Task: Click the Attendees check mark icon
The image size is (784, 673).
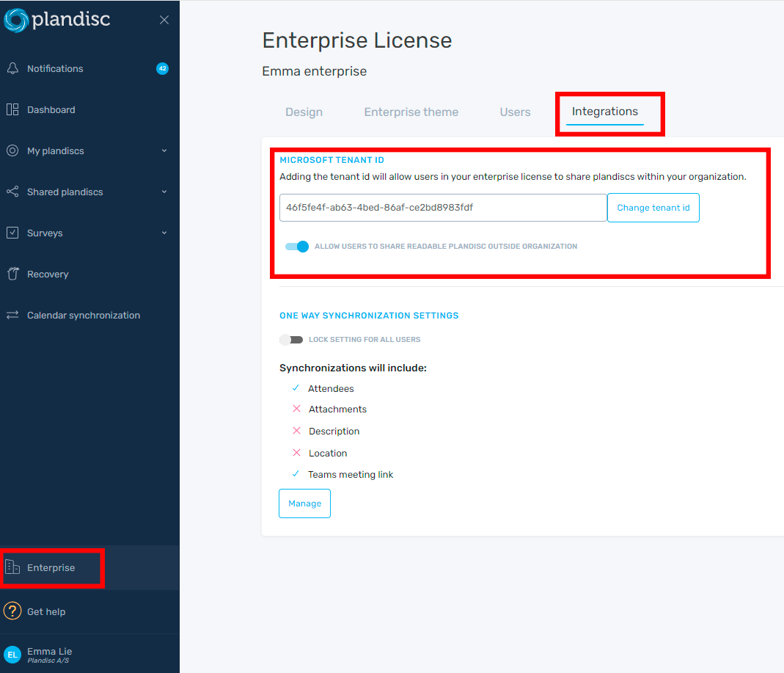Action: point(296,388)
